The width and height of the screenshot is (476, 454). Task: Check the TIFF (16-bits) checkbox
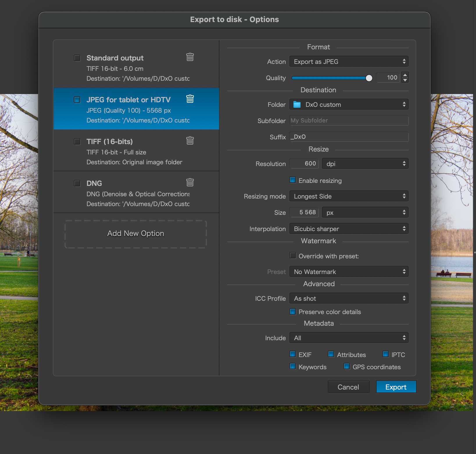(77, 141)
